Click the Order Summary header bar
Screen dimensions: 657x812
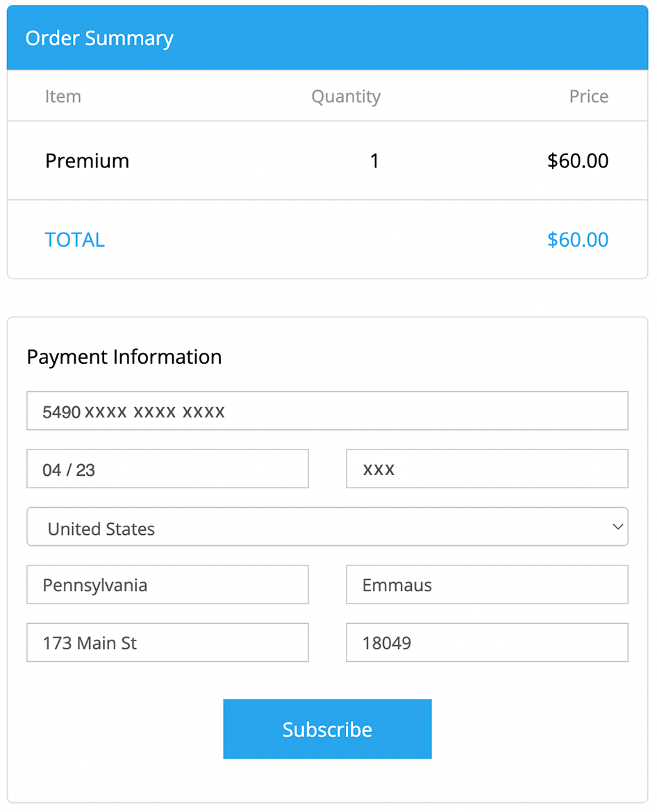click(x=327, y=38)
